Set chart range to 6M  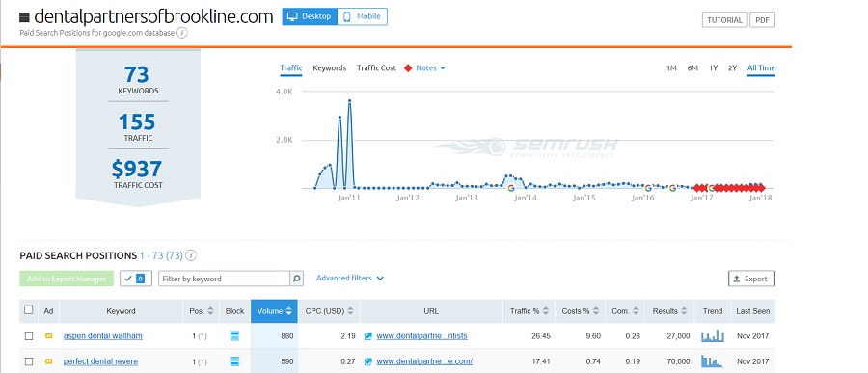[692, 68]
